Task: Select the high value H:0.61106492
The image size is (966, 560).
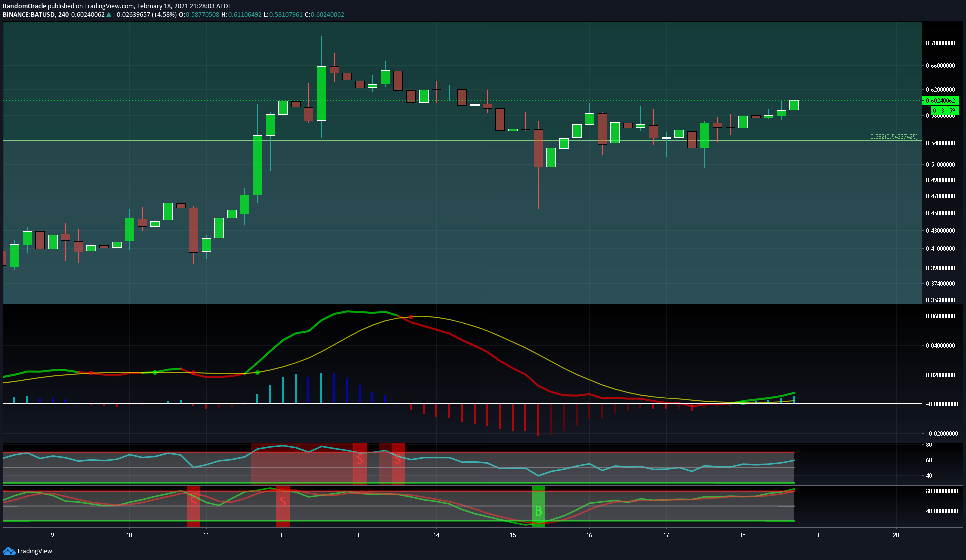Action: (x=241, y=15)
